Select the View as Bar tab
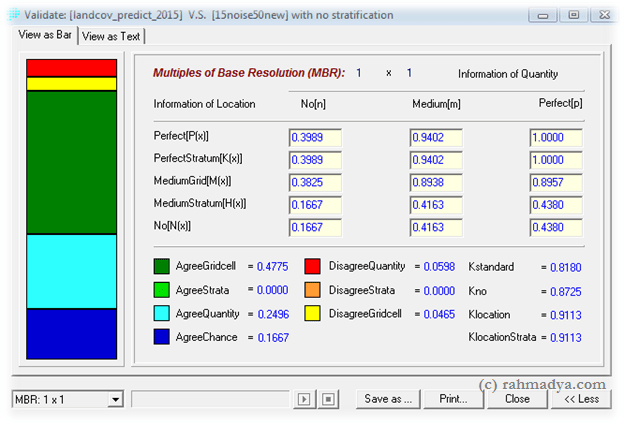 (x=46, y=35)
